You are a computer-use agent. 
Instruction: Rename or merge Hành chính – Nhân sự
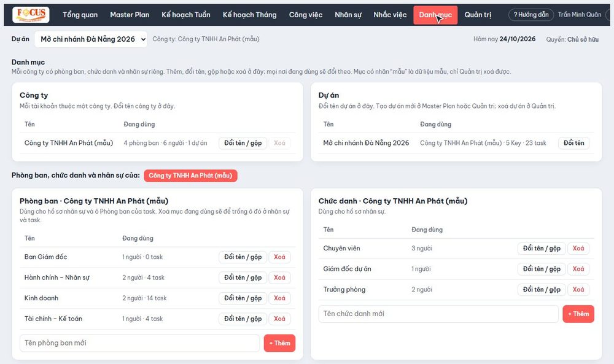pyautogui.click(x=243, y=277)
